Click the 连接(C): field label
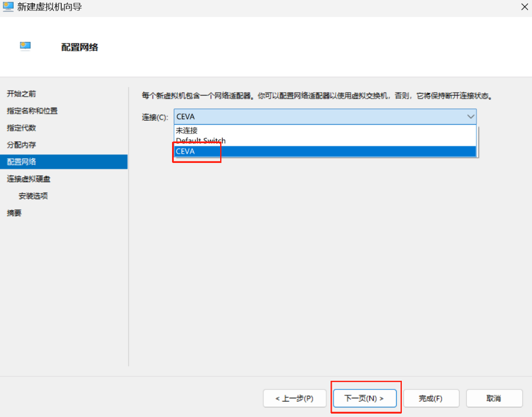The image size is (532, 417). click(155, 117)
